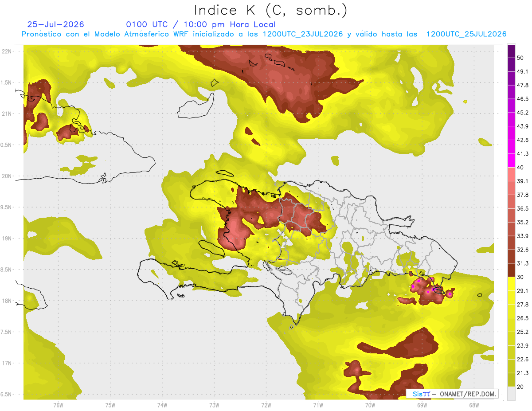The image size is (532, 411).
Task: Click the colorbar value '49.1'
Action: [x=523, y=71]
